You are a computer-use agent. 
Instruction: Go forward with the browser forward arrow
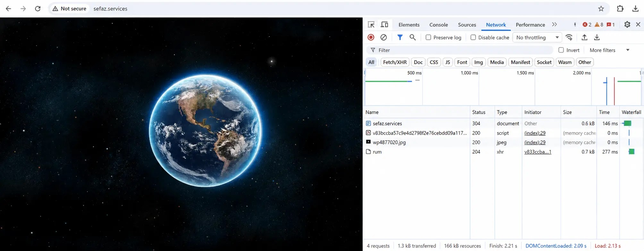[x=23, y=9]
